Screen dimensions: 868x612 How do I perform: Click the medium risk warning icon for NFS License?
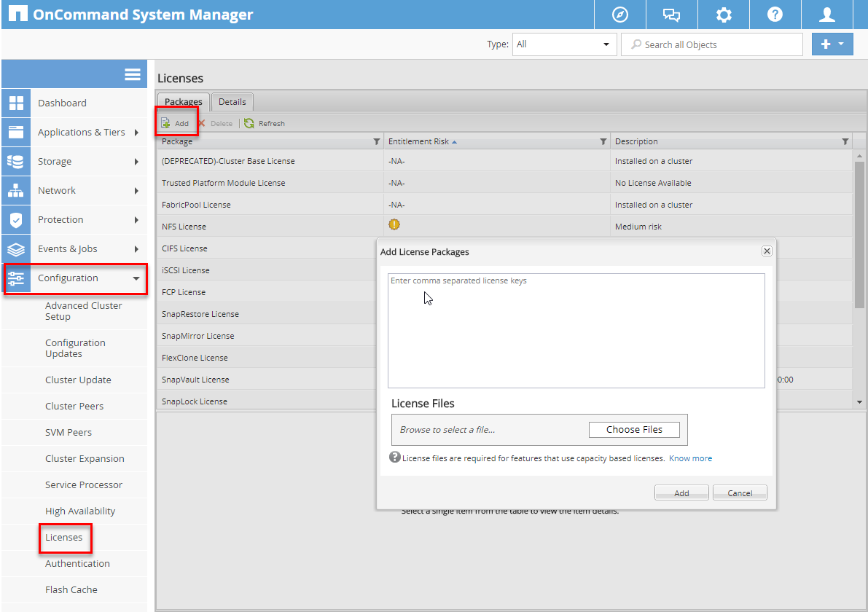click(x=394, y=225)
